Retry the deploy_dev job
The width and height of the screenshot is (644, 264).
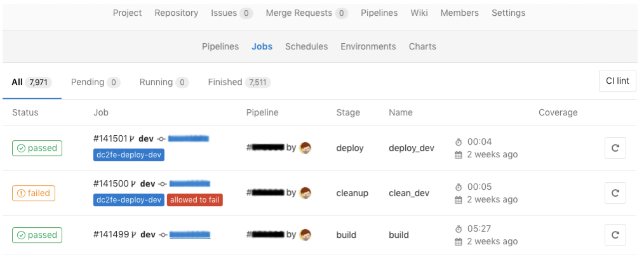(x=615, y=148)
